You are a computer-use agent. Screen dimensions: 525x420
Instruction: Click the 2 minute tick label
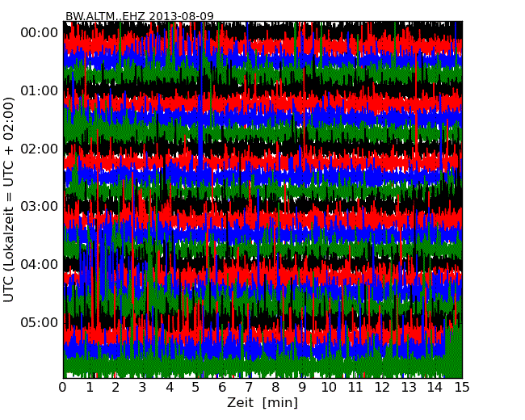pyautogui.click(x=115, y=388)
